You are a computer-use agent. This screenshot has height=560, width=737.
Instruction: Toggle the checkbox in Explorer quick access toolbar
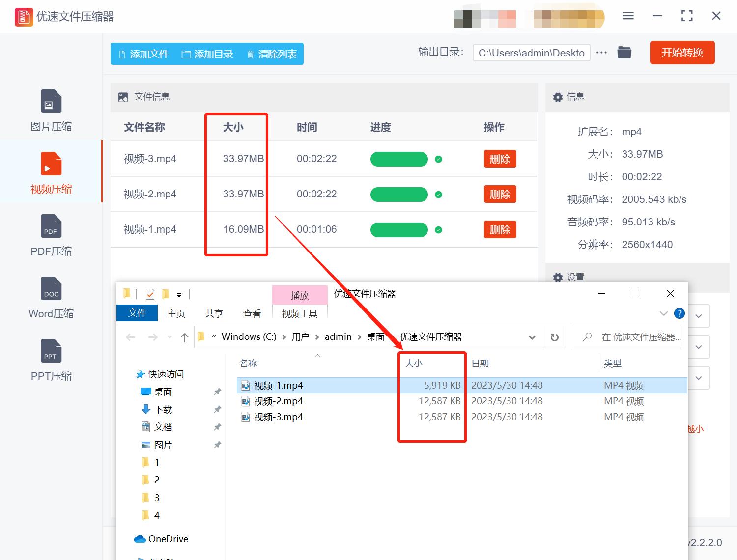(149, 293)
